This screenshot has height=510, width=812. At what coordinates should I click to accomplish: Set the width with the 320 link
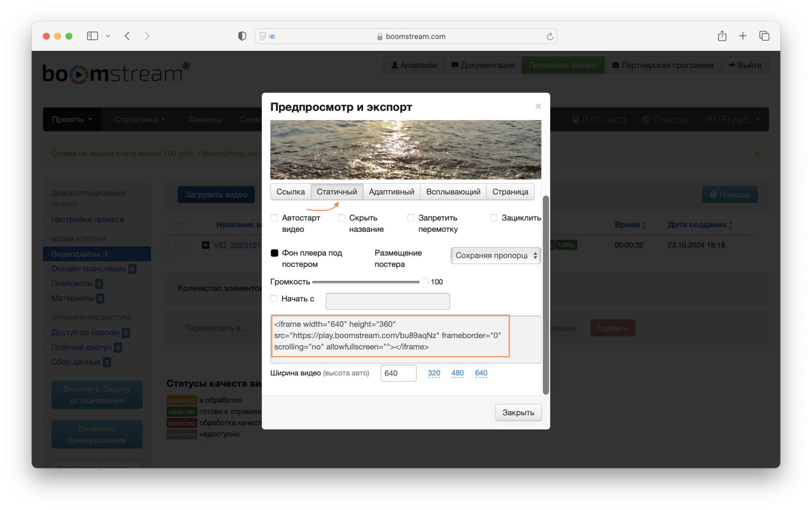(x=434, y=373)
